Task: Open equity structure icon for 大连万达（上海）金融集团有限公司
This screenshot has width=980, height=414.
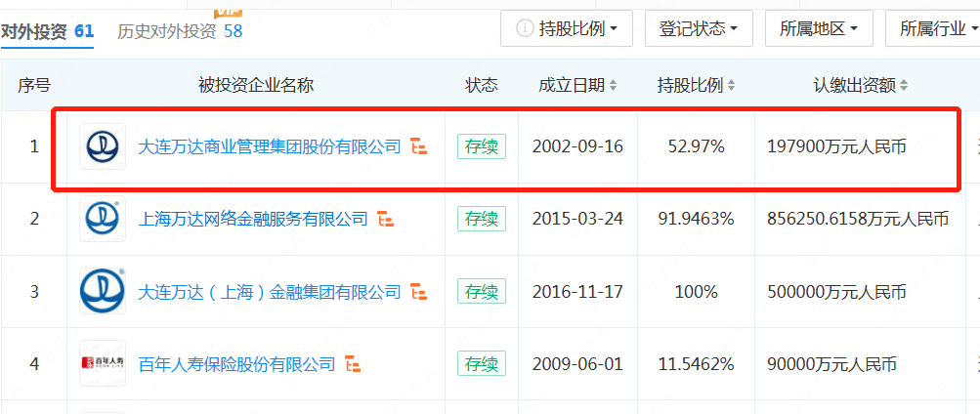Action: (419, 292)
